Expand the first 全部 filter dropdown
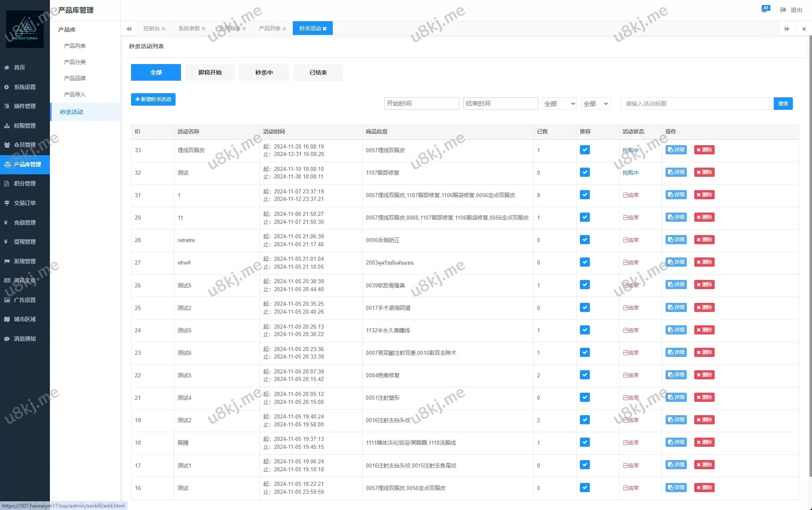 [x=559, y=104]
